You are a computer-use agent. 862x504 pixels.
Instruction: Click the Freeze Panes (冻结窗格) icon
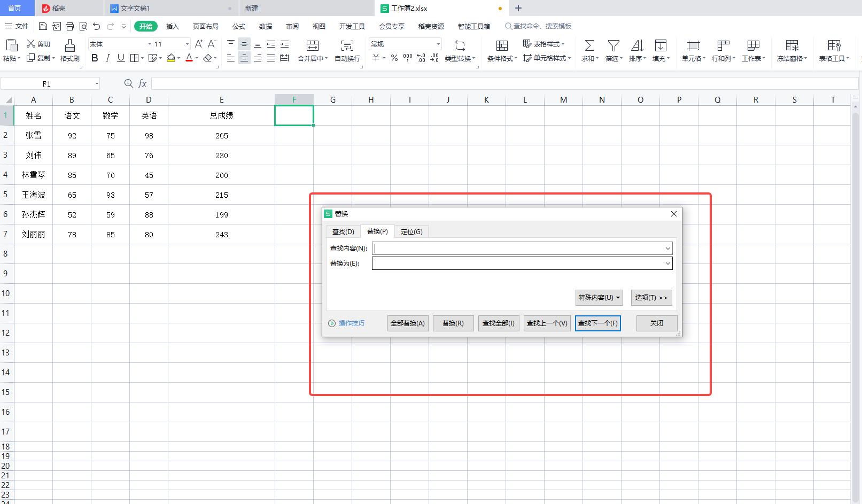tap(792, 45)
